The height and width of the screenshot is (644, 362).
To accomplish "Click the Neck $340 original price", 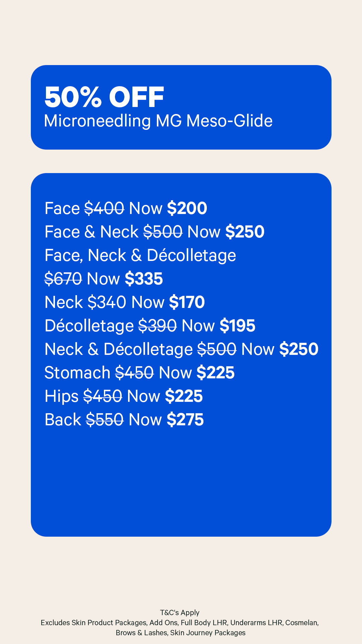I will [x=107, y=302].
